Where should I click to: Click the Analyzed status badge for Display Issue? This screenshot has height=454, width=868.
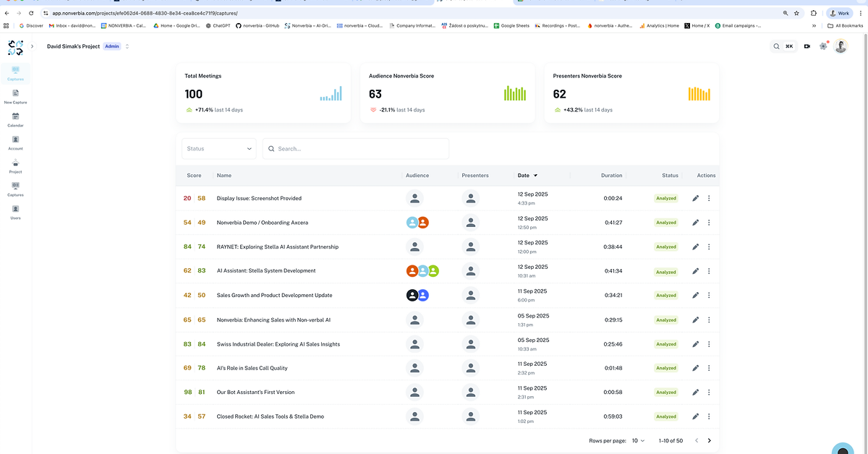665,197
